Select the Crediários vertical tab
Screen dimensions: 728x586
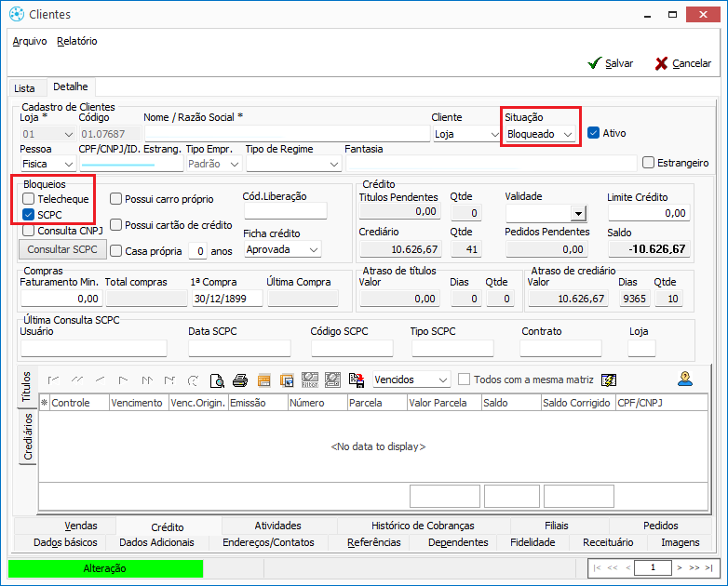[28, 436]
